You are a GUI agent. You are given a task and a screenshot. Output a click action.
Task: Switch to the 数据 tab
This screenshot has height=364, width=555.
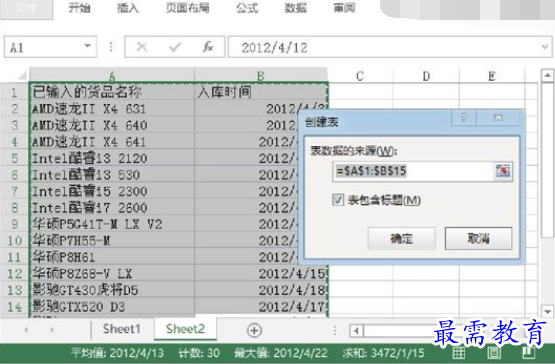click(x=296, y=8)
